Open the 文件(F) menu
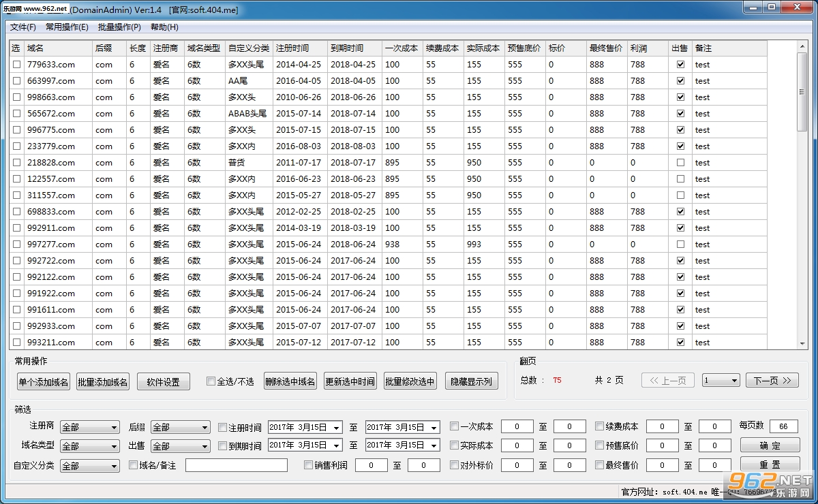 (x=23, y=27)
